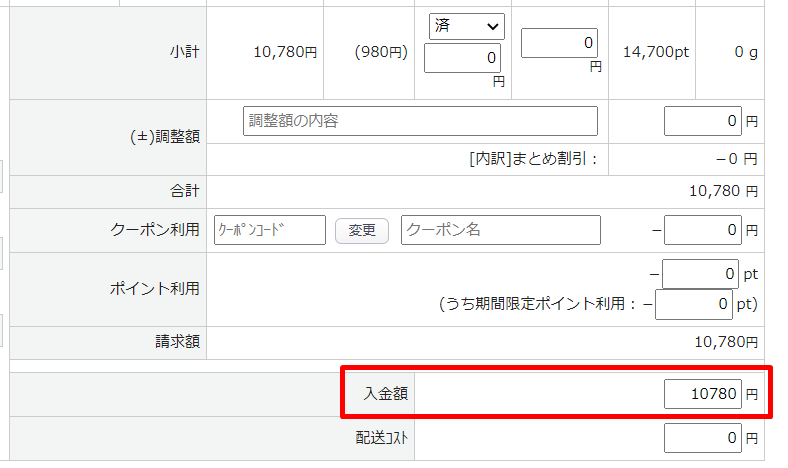Focus the 調整額の内容 text field

(420, 121)
